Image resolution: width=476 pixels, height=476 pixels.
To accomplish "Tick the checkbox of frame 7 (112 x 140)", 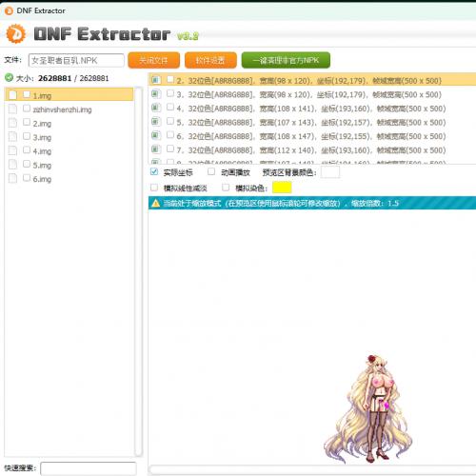I will (170, 149).
